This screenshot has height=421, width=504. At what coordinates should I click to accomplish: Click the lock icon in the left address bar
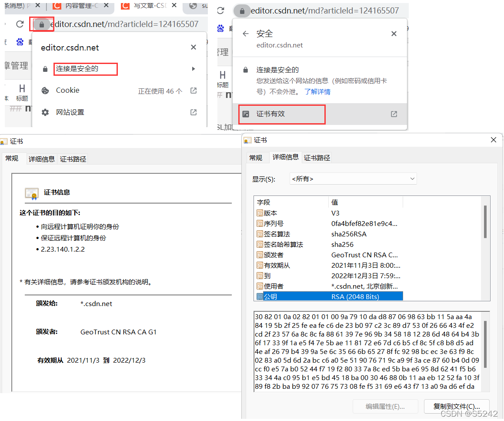pos(41,24)
